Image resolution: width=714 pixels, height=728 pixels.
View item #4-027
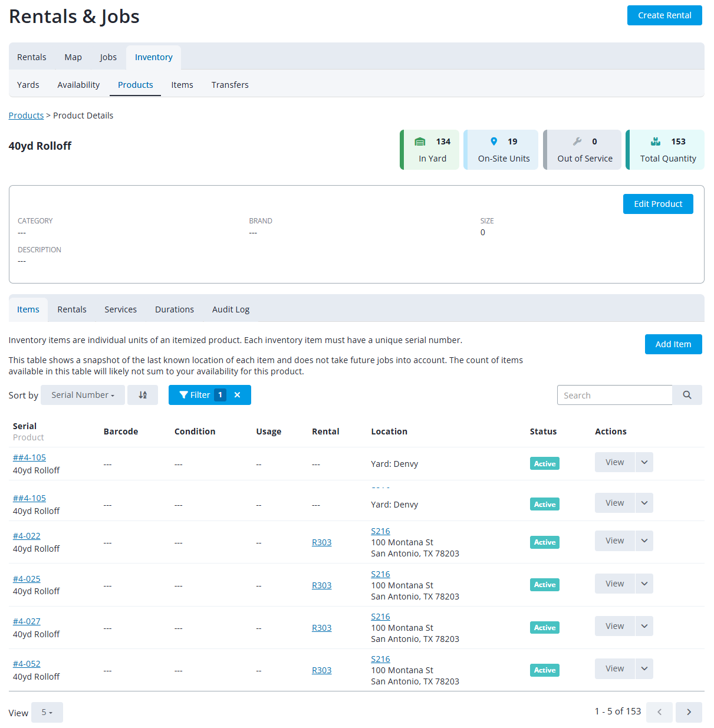click(x=614, y=626)
